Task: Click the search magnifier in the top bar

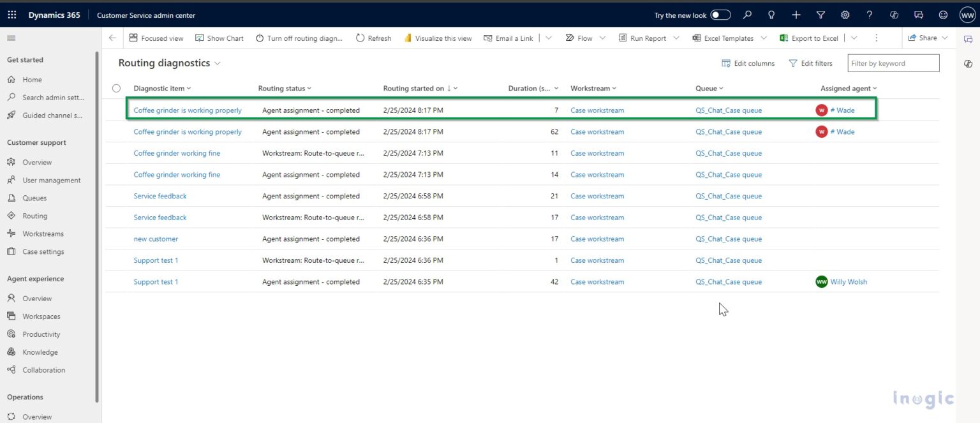Action: (747, 15)
